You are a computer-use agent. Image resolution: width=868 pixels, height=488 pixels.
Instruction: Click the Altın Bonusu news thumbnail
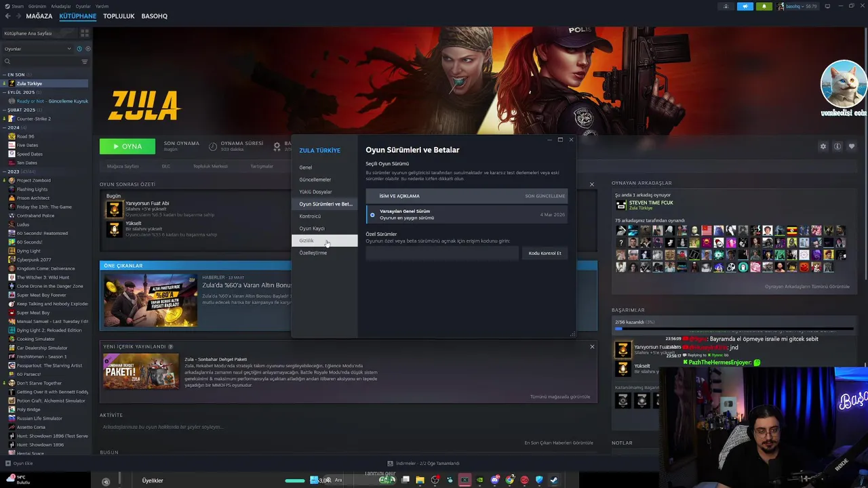[x=151, y=300]
